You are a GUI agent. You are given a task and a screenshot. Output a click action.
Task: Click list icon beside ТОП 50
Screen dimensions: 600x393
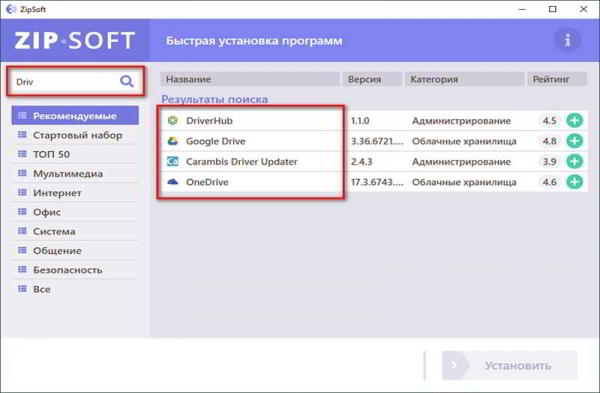pyautogui.click(x=22, y=154)
